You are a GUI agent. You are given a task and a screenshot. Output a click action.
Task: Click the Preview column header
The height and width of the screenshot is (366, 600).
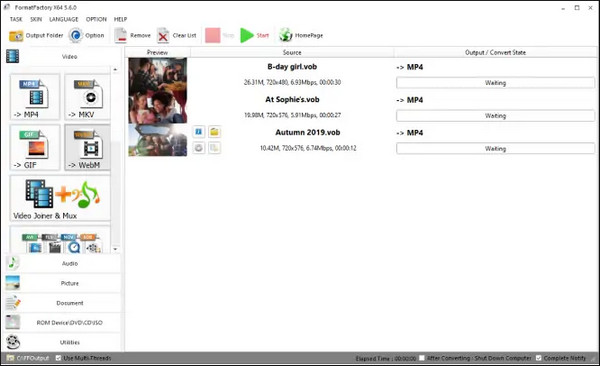tap(157, 52)
